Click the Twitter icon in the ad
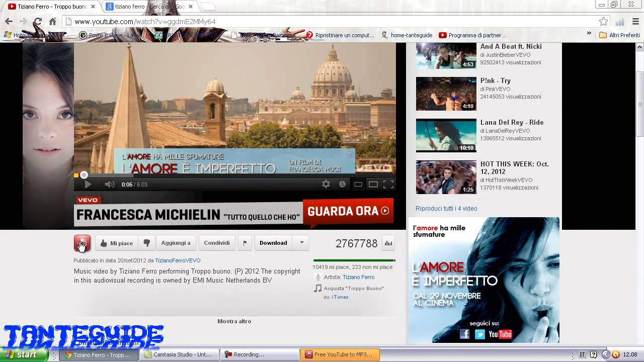Image resolution: width=644 pixels, height=362 pixels. tap(480, 334)
